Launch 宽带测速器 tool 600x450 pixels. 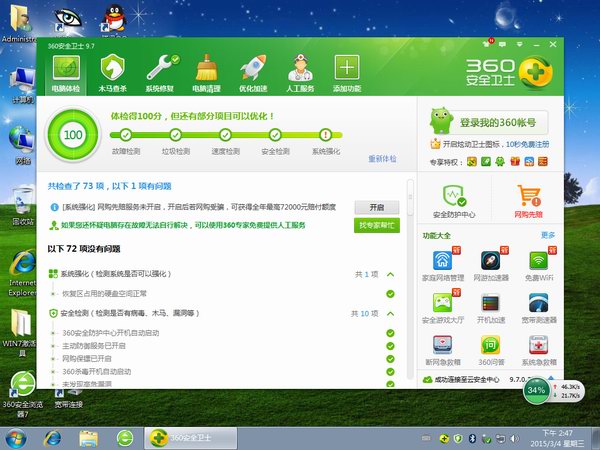[x=539, y=308]
